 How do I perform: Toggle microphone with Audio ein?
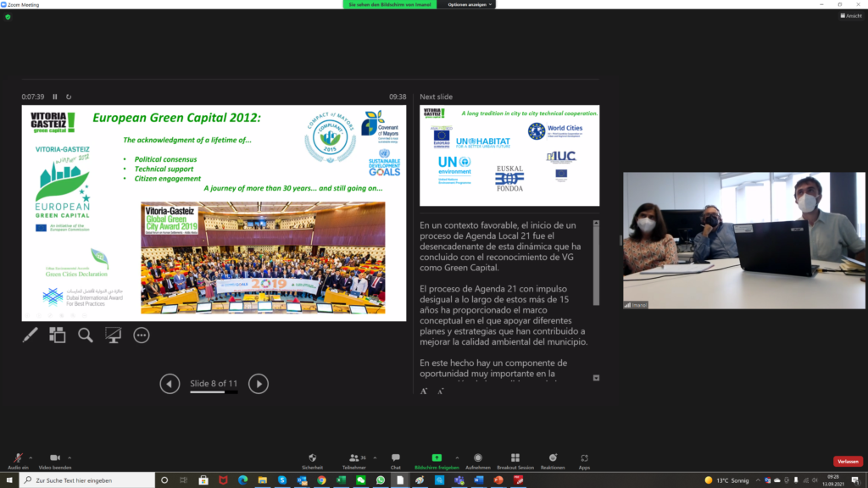pos(18,458)
